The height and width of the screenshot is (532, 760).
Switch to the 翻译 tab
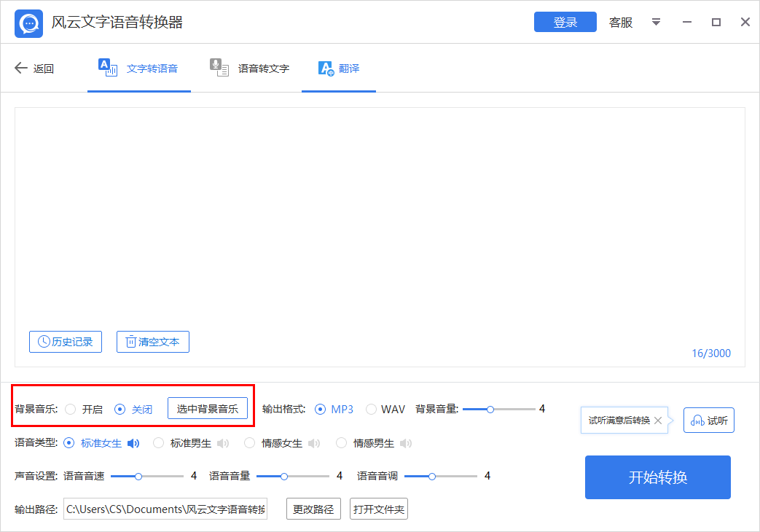click(x=338, y=67)
